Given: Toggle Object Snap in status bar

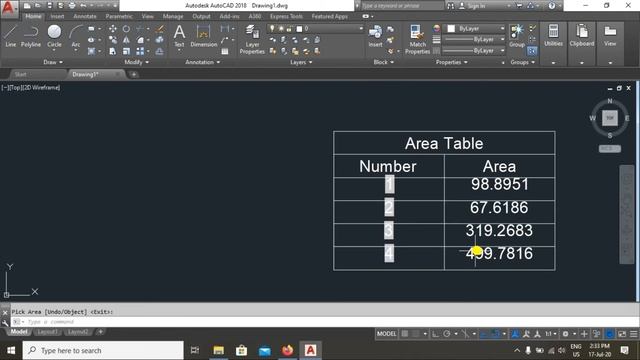Looking at the screenshot, I should click(x=496, y=334).
